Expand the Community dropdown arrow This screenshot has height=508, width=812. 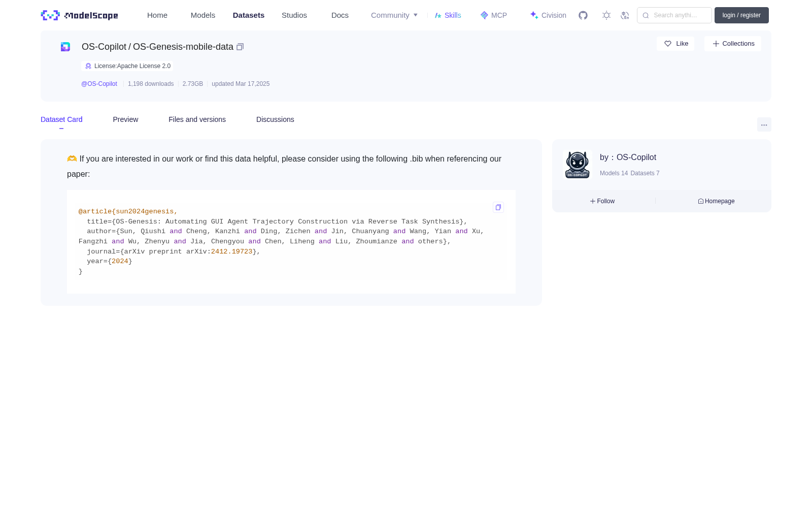tap(416, 15)
